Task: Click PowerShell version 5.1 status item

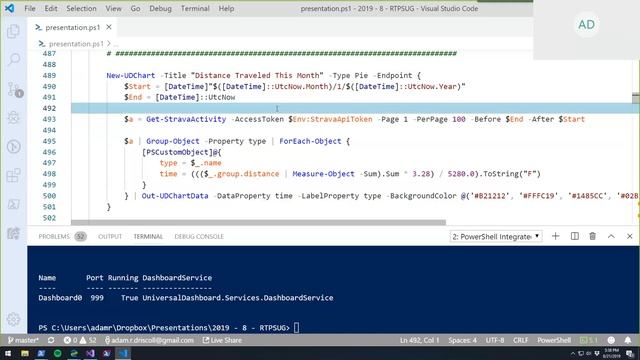Action: 589,340
